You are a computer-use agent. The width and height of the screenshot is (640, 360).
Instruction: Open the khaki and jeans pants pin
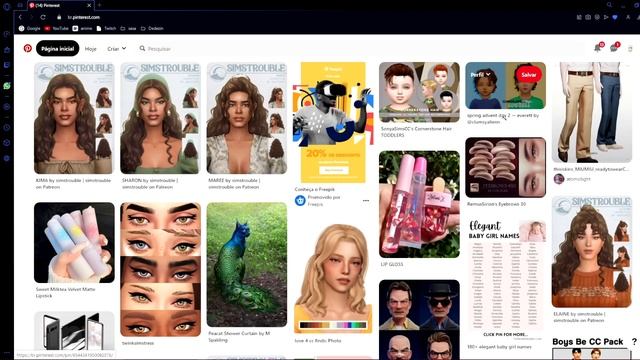592,112
